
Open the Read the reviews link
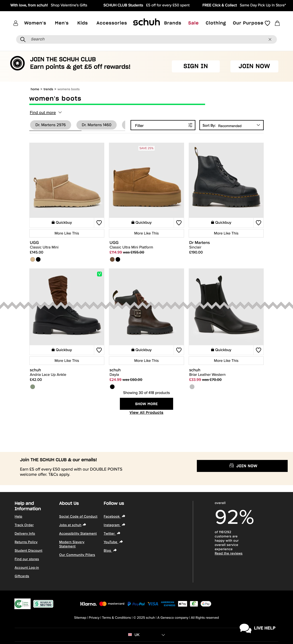[x=228, y=554]
